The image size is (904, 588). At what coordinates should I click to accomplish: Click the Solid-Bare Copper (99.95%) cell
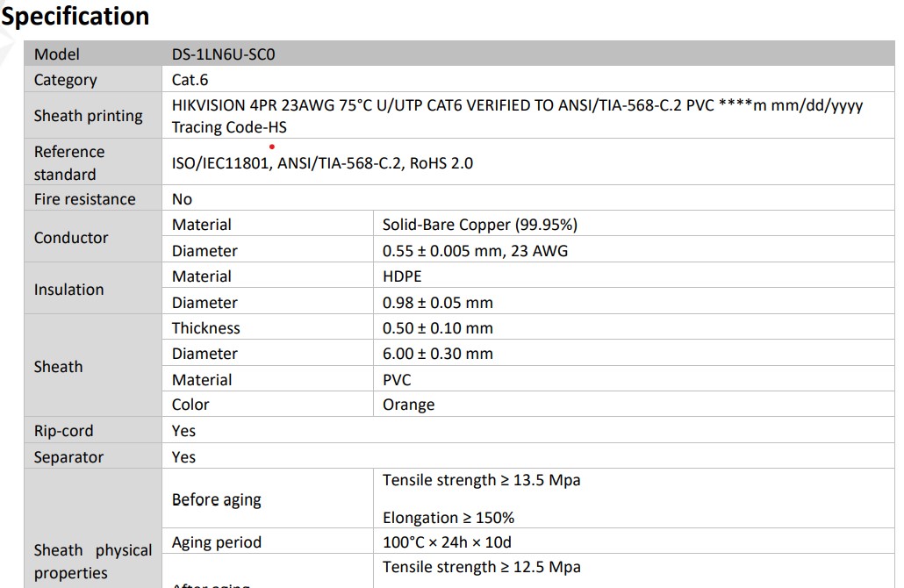tap(479, 225)
